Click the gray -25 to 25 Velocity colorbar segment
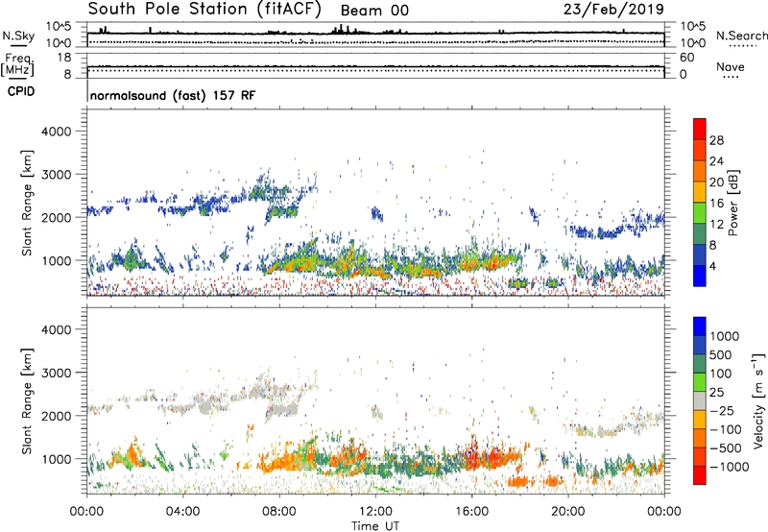The height and width of the screenshot is (532, 768). (700, 400)
